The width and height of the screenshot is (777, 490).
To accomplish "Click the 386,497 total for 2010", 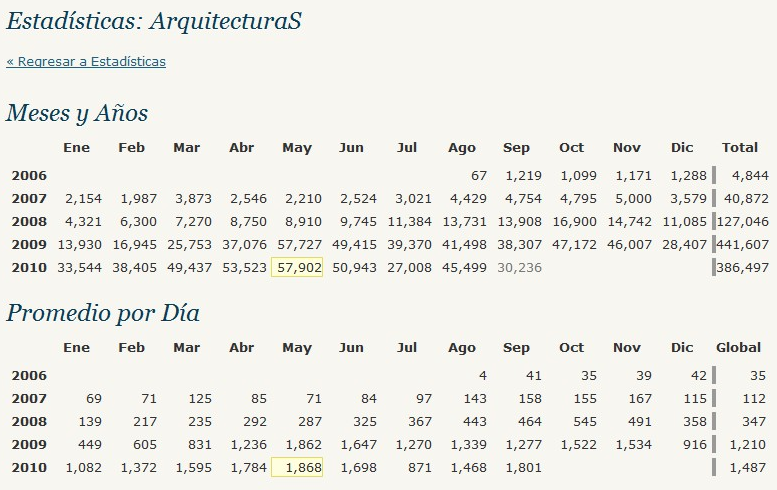I will (743, 267).
